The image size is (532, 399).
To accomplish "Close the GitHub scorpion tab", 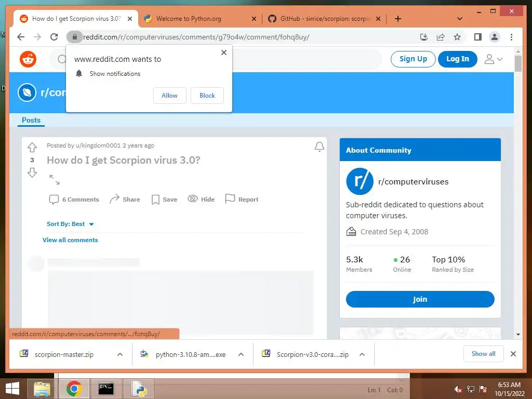I will point(378,19).
